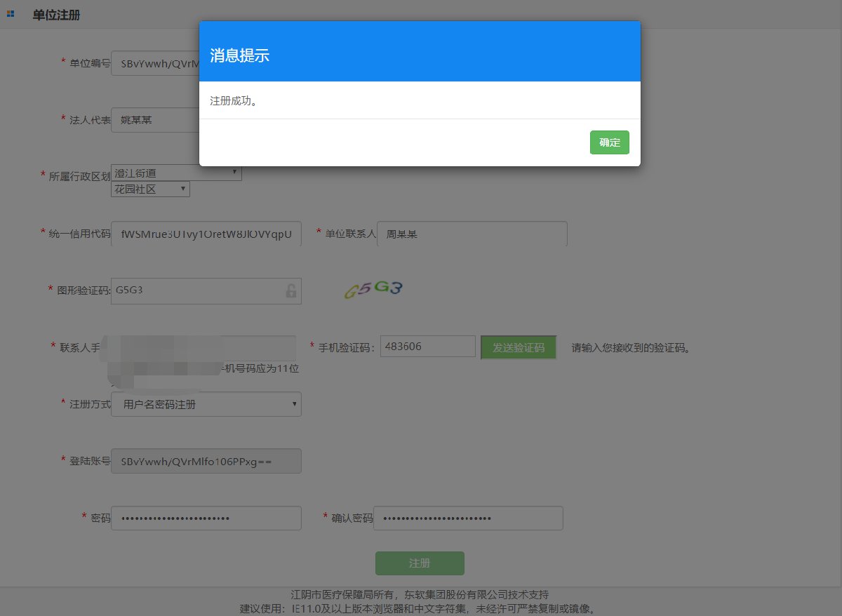Image resolution: width=842 pixels, height=616 pixels.
Task: Focus the 图形验证码 input containing G5G3
Action: pyautogui.click(x=196, y=290)
